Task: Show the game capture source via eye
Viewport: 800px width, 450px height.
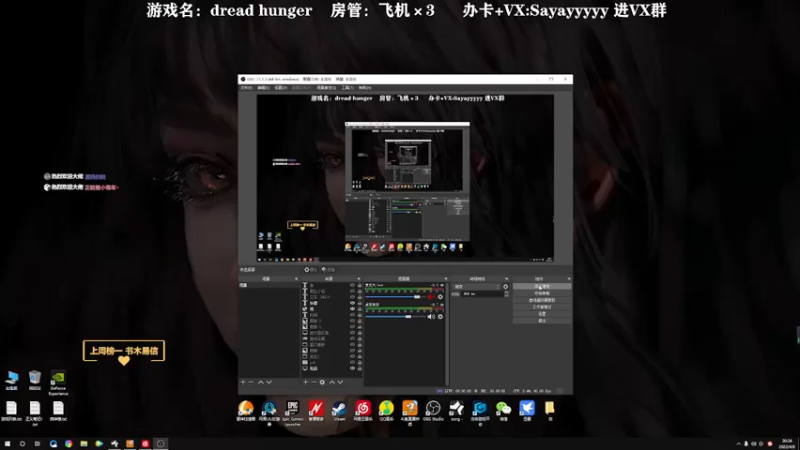Action: coord(353,339)
